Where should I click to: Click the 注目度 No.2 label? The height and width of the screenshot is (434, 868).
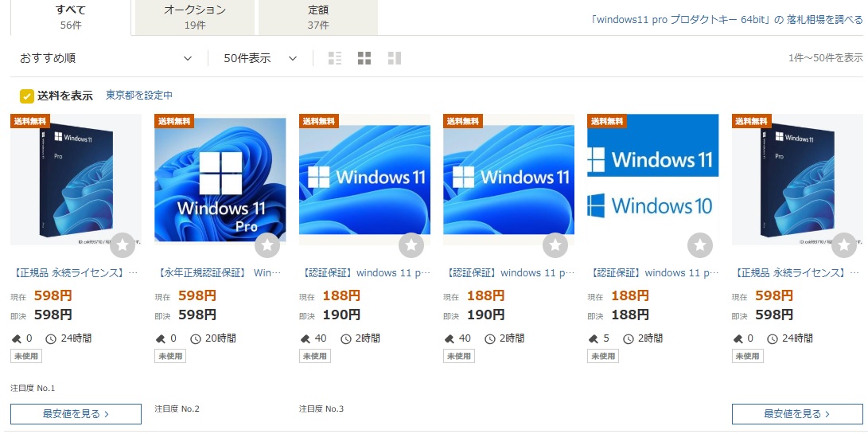point(177,409)
